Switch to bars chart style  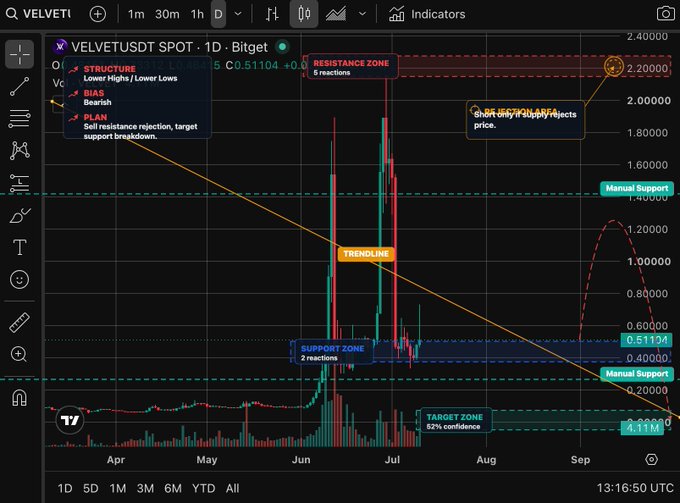point(272,14)
